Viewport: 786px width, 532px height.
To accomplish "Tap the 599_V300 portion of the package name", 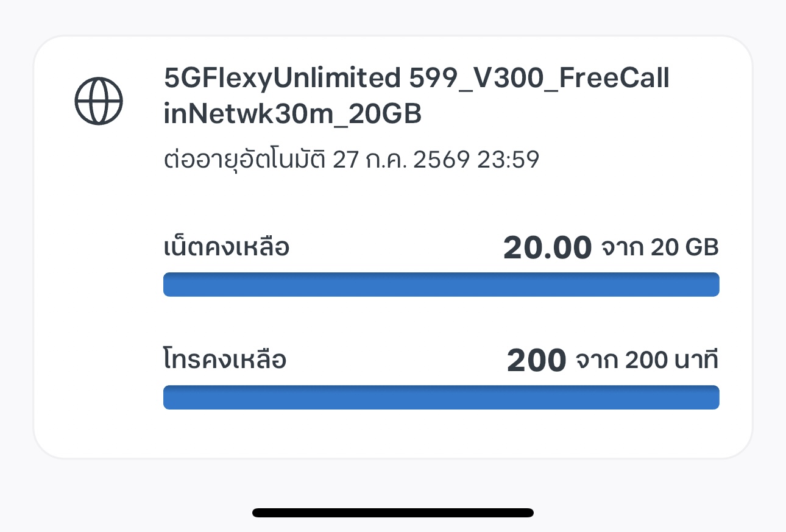I will 466,79.
